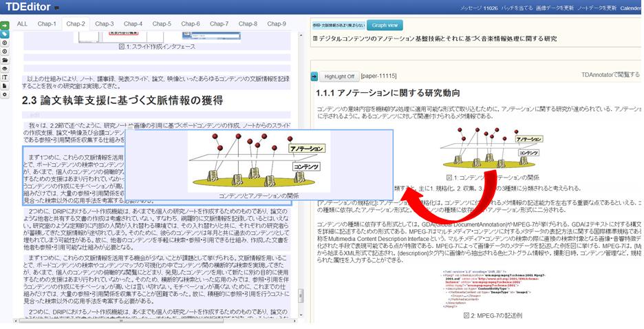This screenshot has height=329, width=644.
Task: Open the folder icon in left sidebar
Action: 4,60
